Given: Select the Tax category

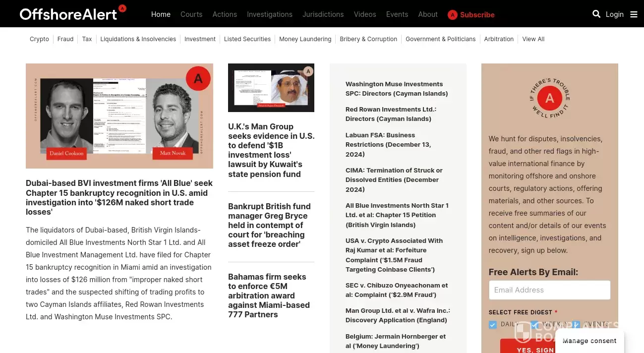Looking at the screenshot, I should pos(87,39).
